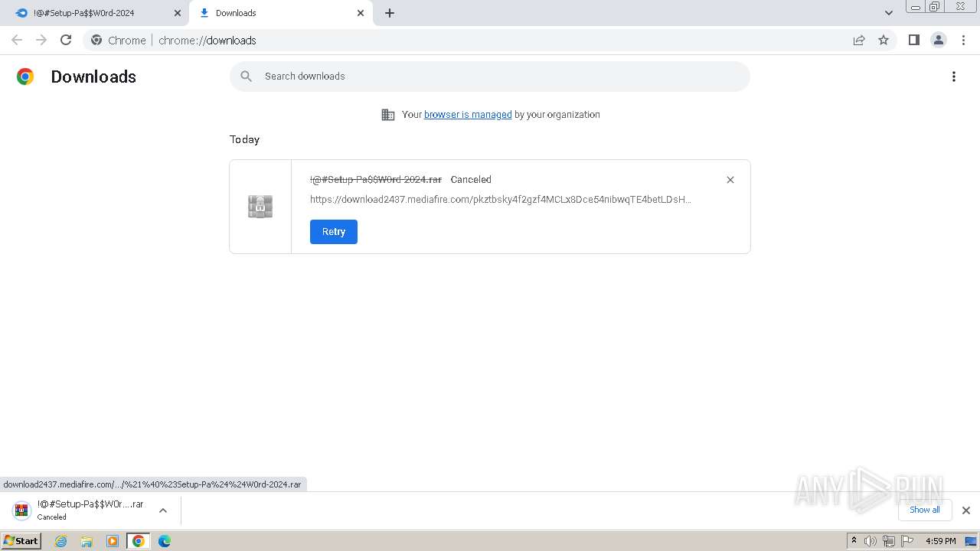Click the 4:59 PM clock
The image size is (980, 551).
tap(941, 541)
